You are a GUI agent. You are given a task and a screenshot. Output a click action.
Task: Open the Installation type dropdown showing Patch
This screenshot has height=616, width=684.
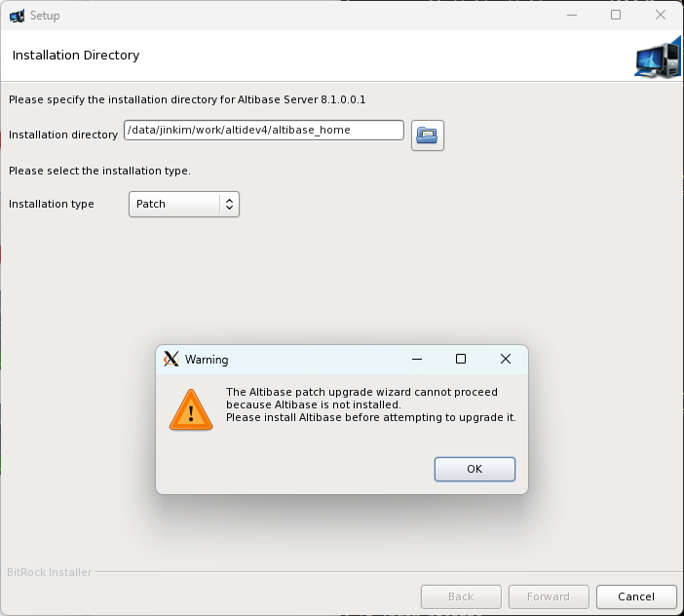[184, 204]
